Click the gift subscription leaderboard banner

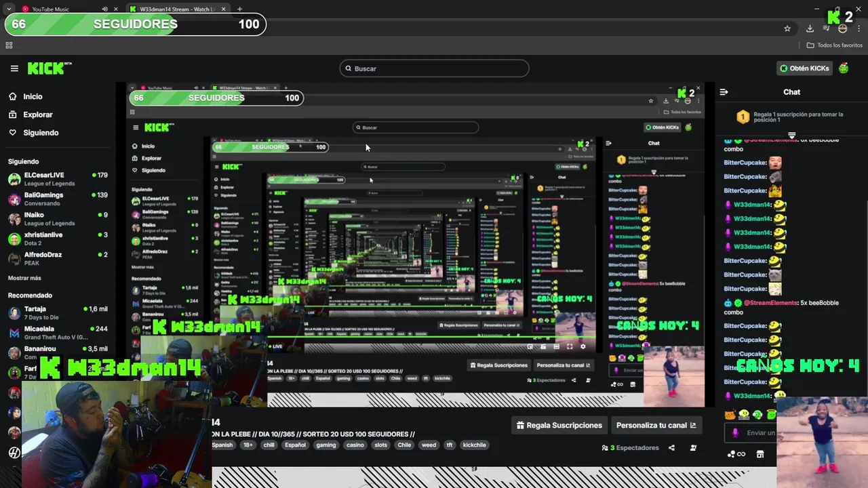click(x=791, y=117)
